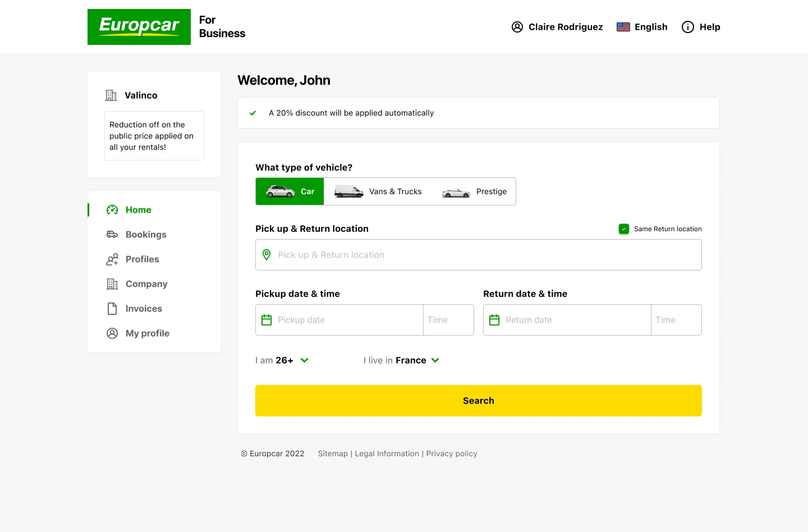Click the location pin icon in pickup field
Viewport: 808px width, 532px height.
click(x=267, y=255)
